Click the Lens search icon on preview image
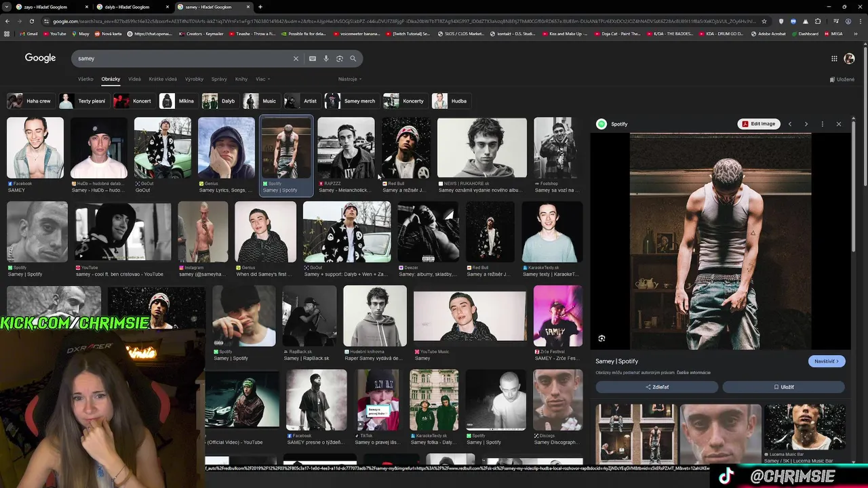 [601, 338]
